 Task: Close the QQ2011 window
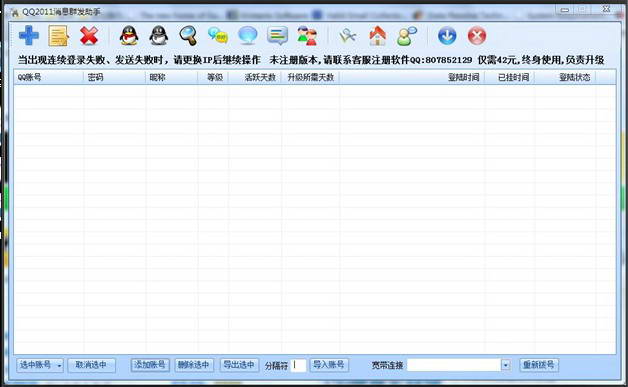[x=606, y=9]
